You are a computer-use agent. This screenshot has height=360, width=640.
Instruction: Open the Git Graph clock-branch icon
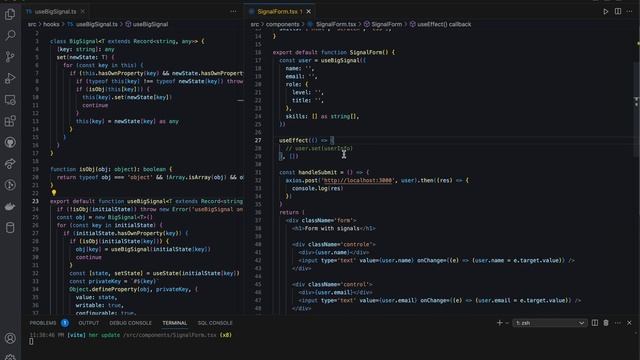tap(10, 185)
